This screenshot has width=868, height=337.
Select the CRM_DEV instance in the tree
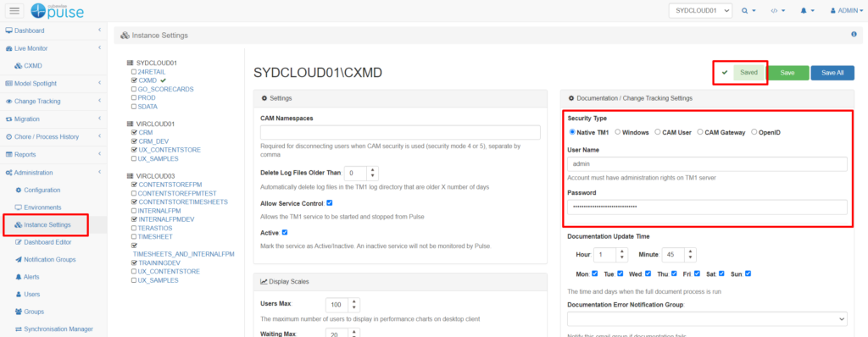click(x=153, y=141)
